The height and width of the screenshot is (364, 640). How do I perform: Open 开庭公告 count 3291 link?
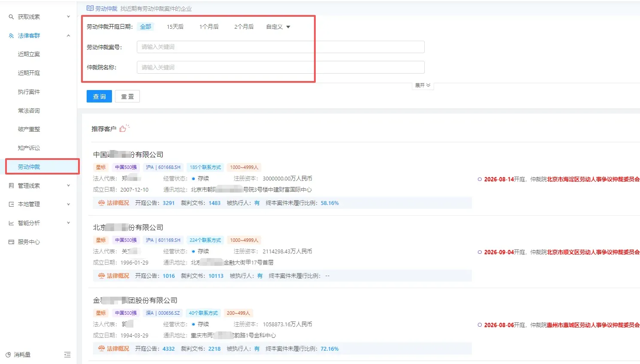(169, 203)
